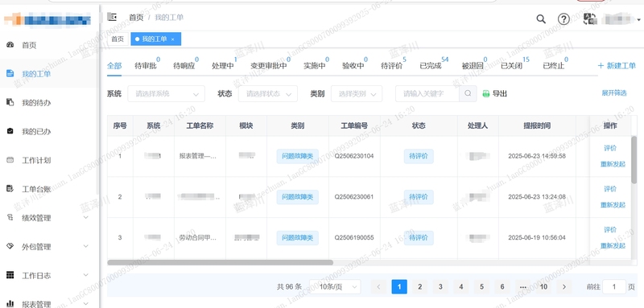Open the 状态 select dropdown
This screenshot has width=644, height=308.
pyautogui.click(x=268, y=93)
